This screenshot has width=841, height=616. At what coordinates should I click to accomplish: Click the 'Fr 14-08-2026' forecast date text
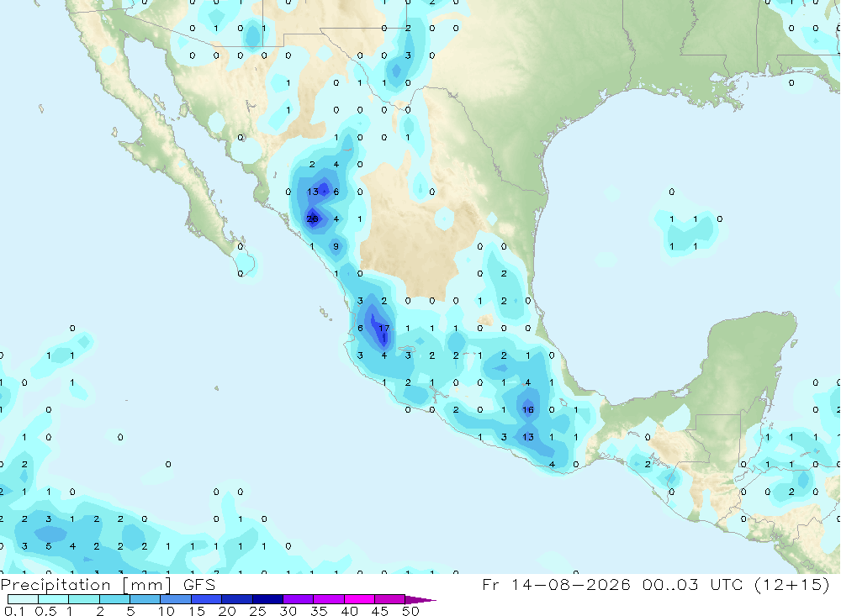click(x=556, y=584)
